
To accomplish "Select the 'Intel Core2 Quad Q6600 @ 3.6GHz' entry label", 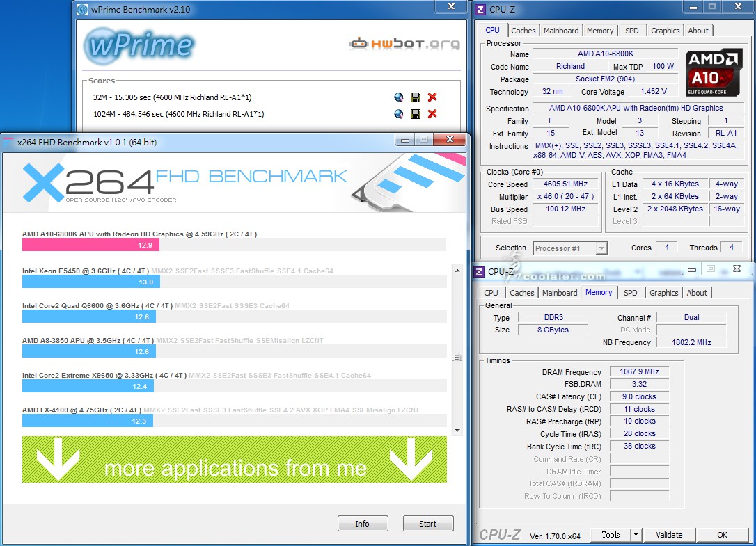I will click(x=97, y=305).
